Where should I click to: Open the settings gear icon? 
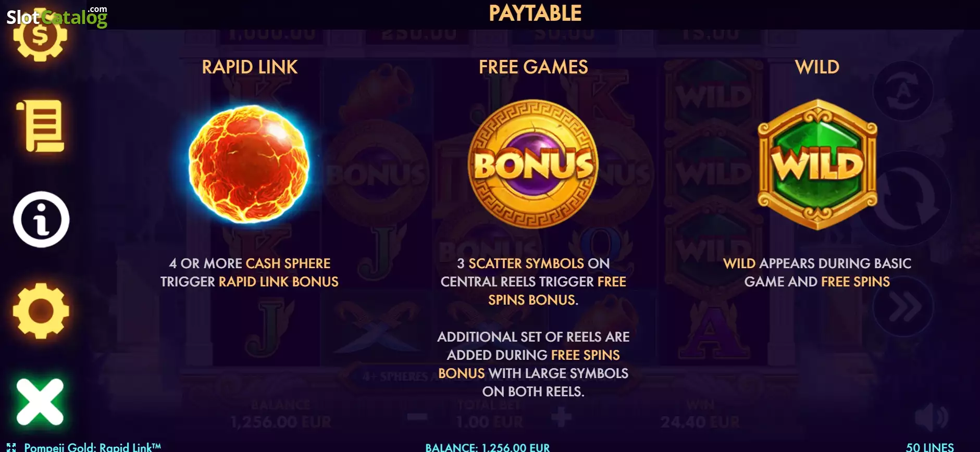tap(41, 311)
